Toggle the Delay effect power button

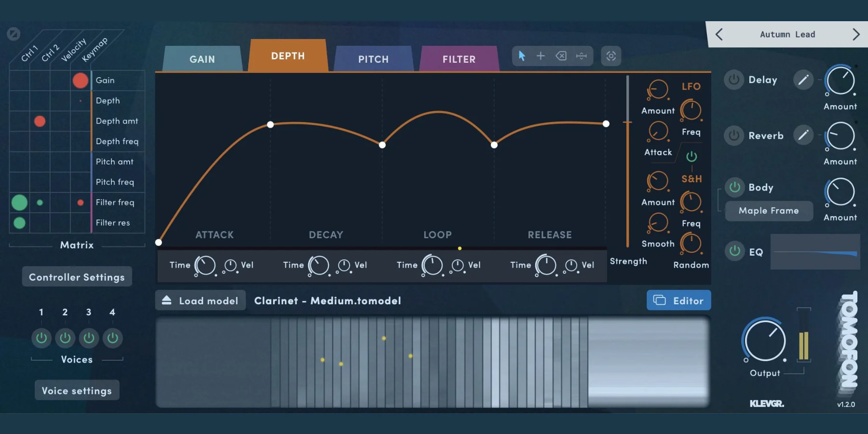point(734,80)
